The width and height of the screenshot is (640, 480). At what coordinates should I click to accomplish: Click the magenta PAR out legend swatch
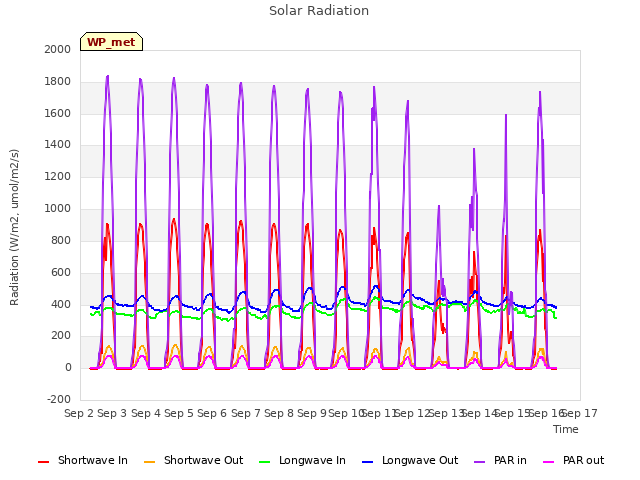549,462
